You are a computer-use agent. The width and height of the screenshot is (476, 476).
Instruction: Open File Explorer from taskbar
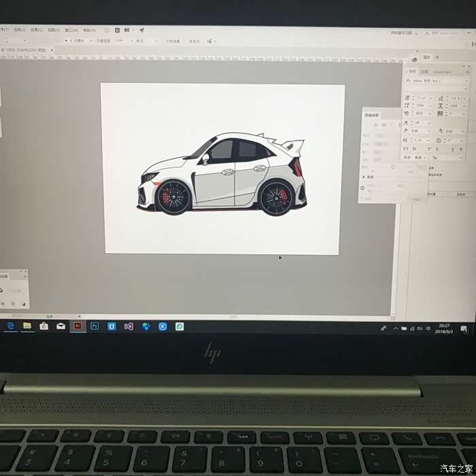[x=27, y=326]
